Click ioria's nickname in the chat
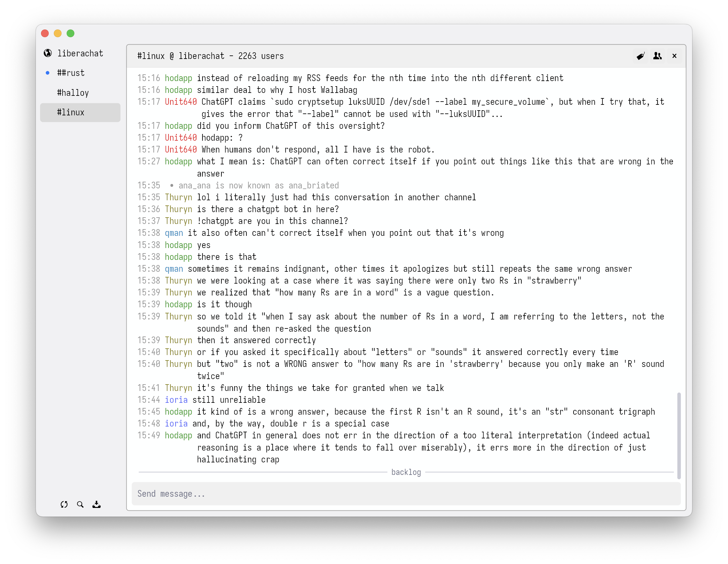 click(x=176, y=400)
